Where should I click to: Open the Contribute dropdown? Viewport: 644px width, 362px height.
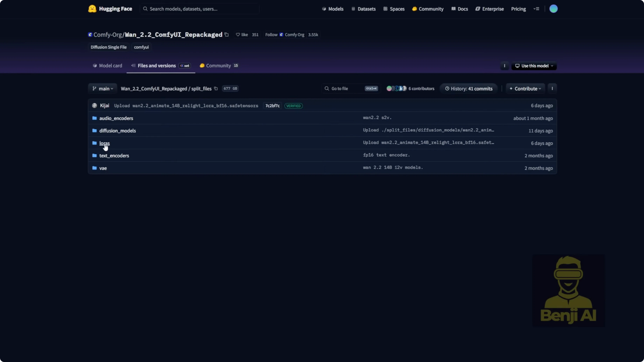tap(525, 89)
